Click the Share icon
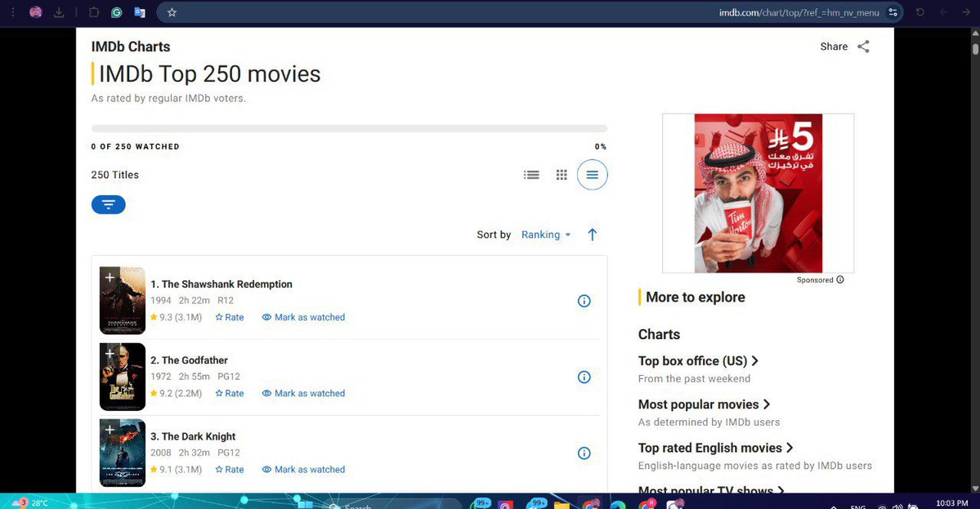The width and height of the screenshot is (980, 509). point(863,47)
